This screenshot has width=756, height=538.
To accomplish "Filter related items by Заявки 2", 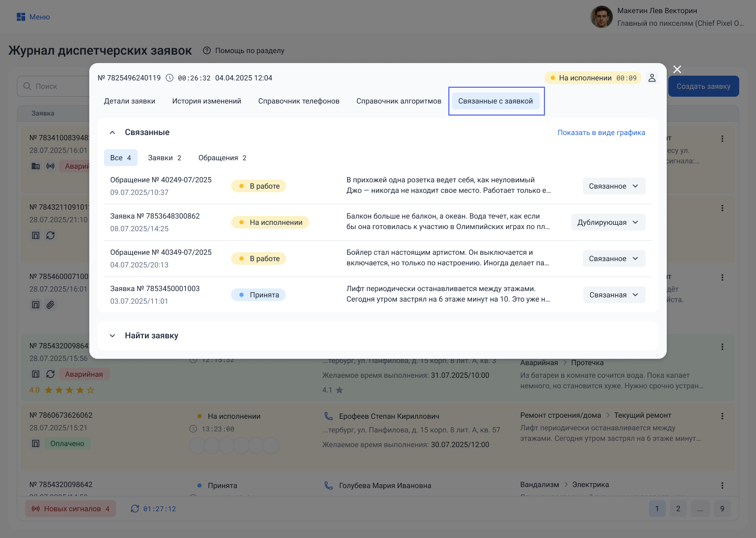I will (x=164, y=158).
